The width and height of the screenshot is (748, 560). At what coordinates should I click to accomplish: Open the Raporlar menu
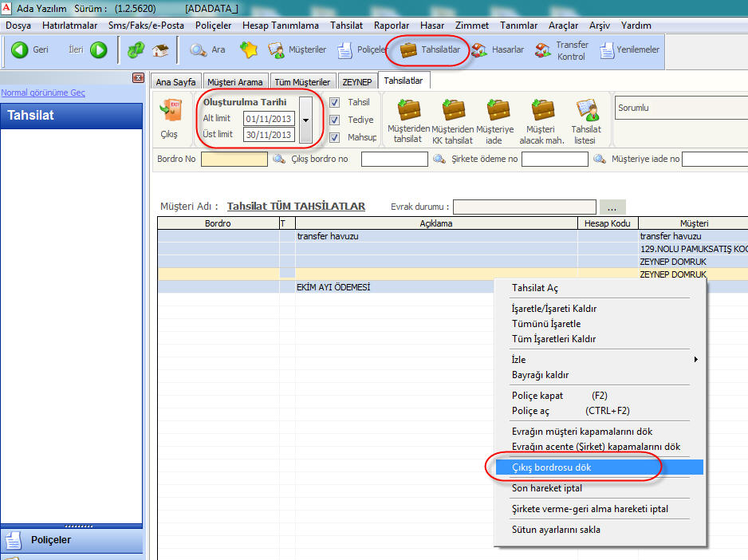[391, 26]
